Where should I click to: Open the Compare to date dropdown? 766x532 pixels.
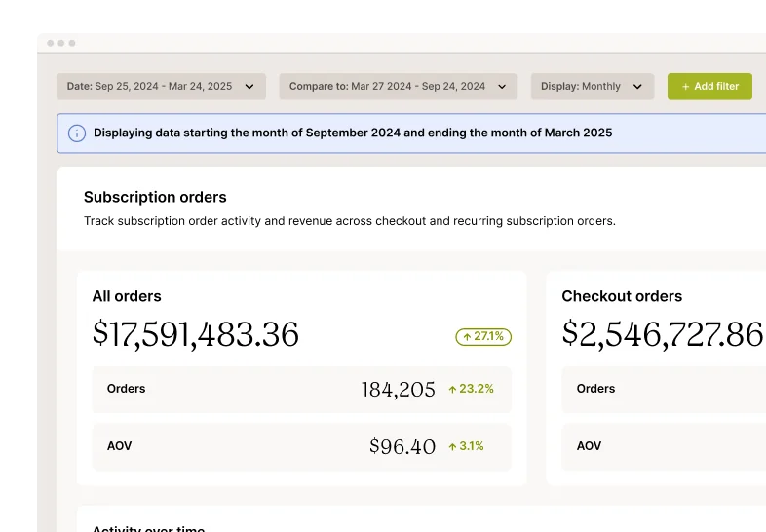[399, 87]
